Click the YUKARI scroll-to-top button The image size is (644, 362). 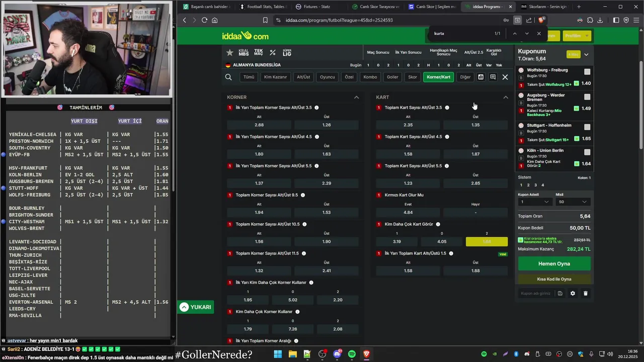coord(195,307)
